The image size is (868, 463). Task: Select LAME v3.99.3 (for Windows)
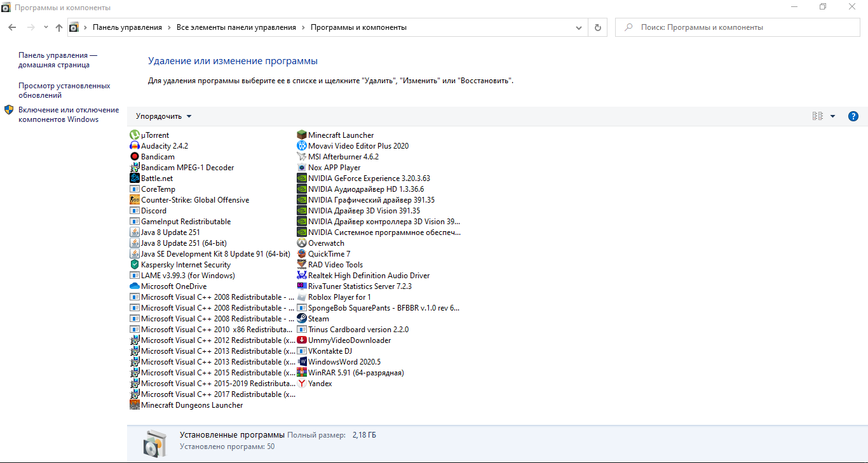182,275
